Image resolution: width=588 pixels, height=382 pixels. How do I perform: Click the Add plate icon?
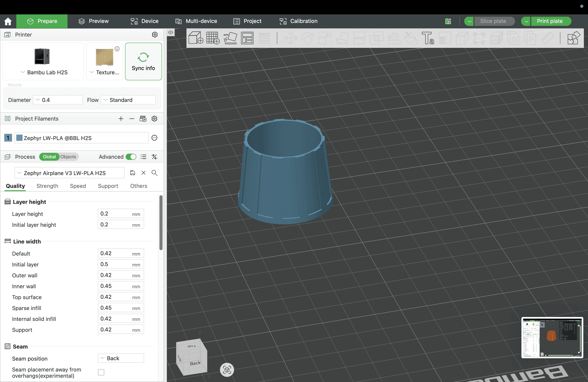coord(213,38)
